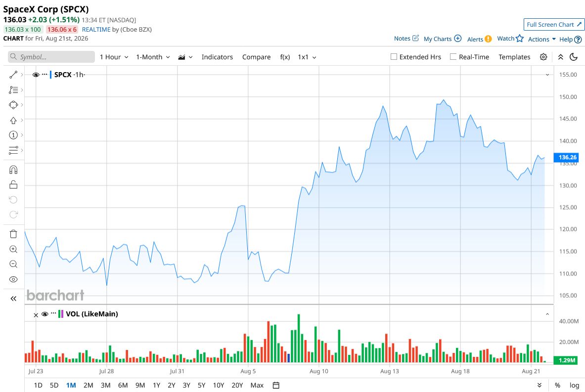Open SPCX series more options dots
Screen dimensions: 585x392
[45, 74]
